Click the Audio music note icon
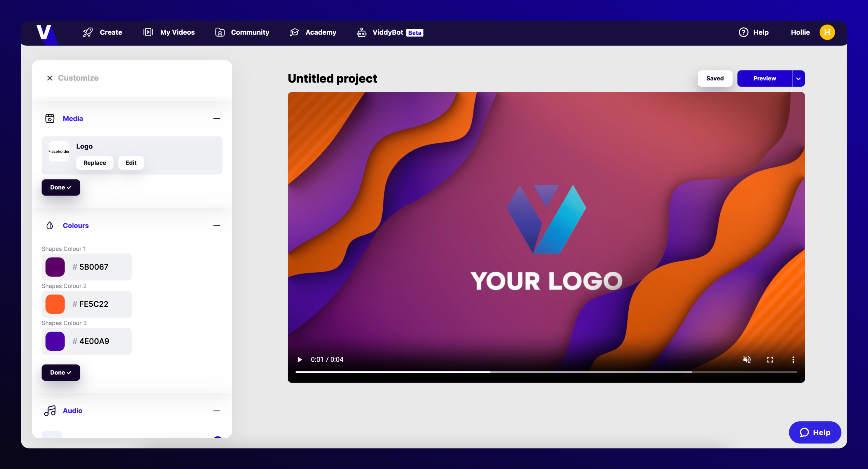The height and width of the screenshot is (469, 868). click(x=50, y=411)
